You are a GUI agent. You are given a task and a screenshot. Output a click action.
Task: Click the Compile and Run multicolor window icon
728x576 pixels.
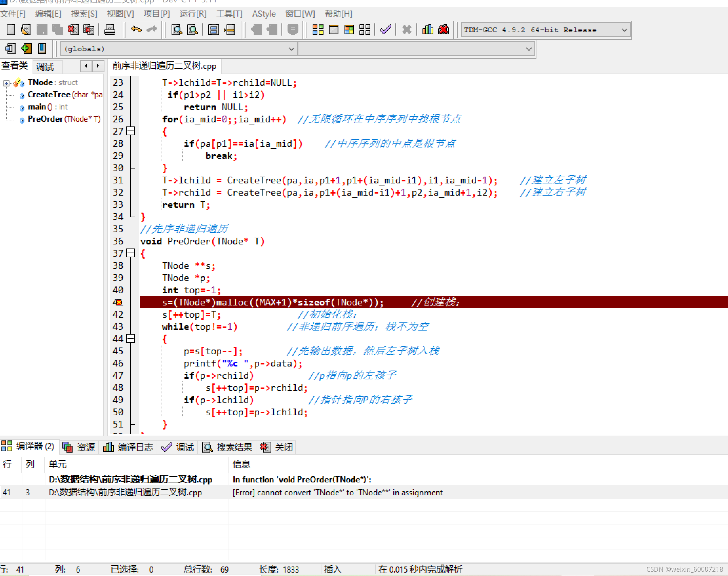pos(349,30)
